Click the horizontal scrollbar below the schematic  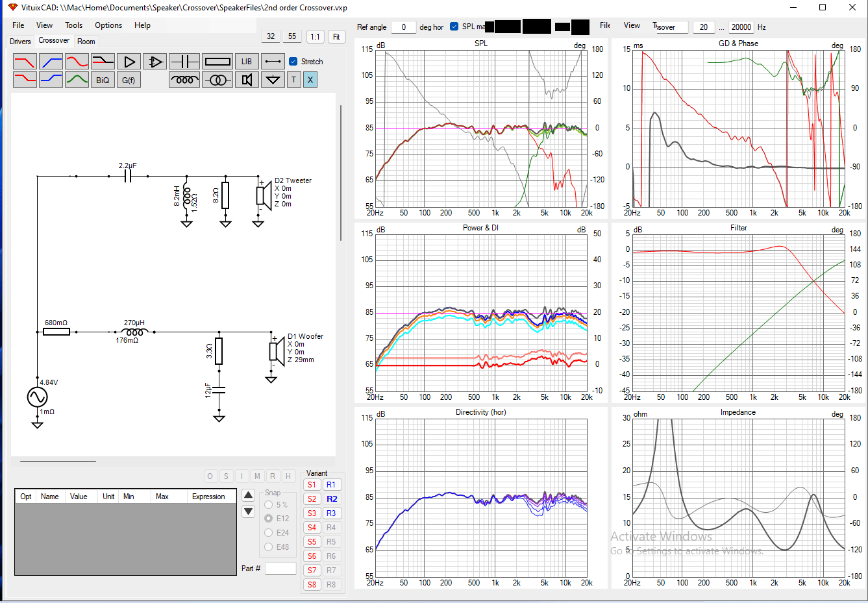tap(58, 461)
